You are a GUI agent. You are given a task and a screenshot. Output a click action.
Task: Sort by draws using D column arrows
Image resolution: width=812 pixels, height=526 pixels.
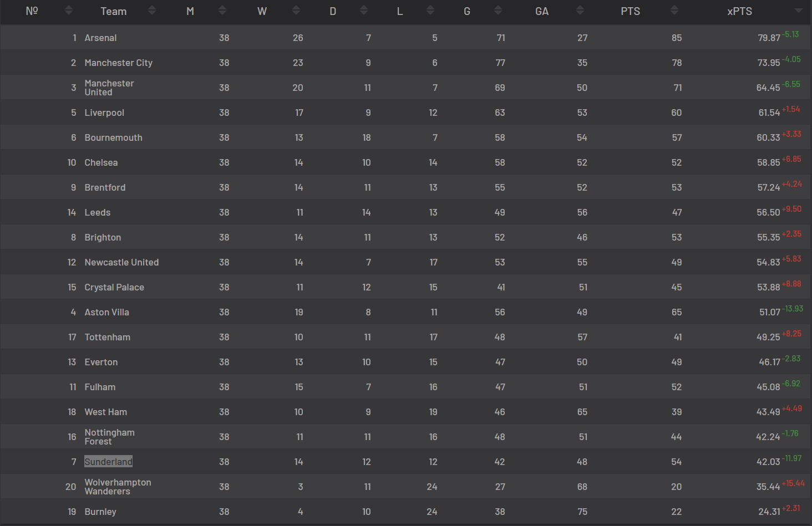pyautogui.click(x=364, y=10)
